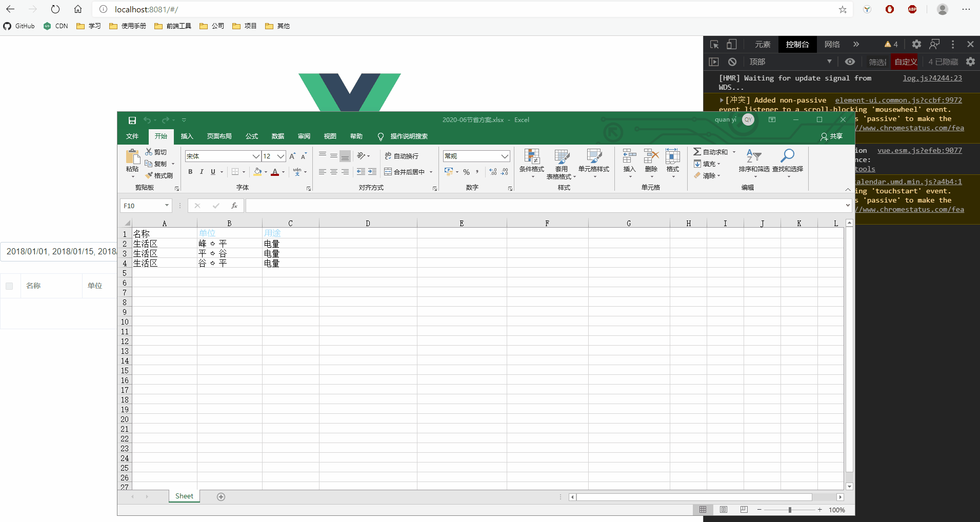Open the Merge and Center dropdown arrow
This screenshot has height=522, width=980.
[x=431, y=172]
